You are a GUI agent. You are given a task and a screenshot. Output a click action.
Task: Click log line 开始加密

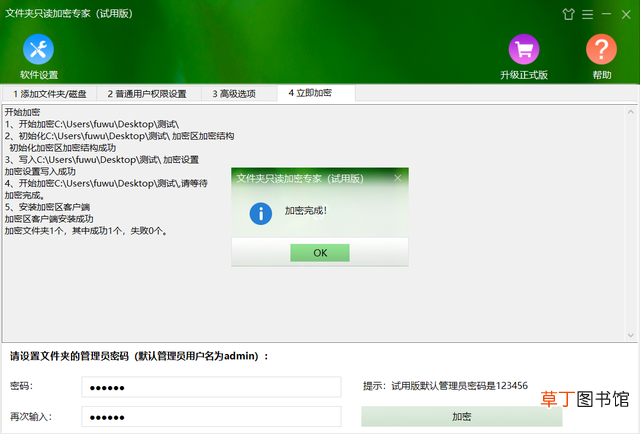click(22, 112)
